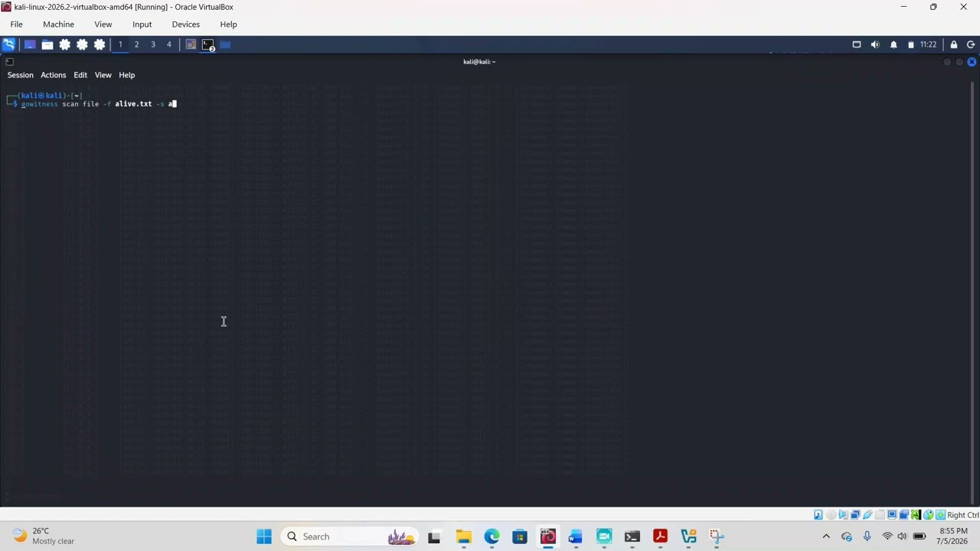Switch to workspace 3
980x551 pixels.
click(153, 44)
